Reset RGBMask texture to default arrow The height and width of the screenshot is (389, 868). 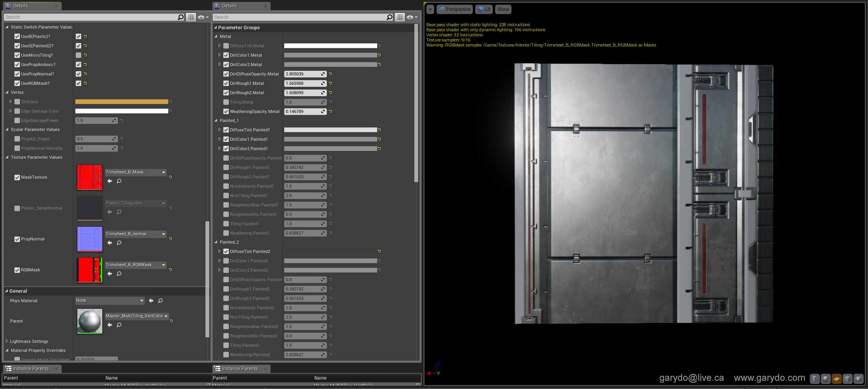(x=171, y=270)
